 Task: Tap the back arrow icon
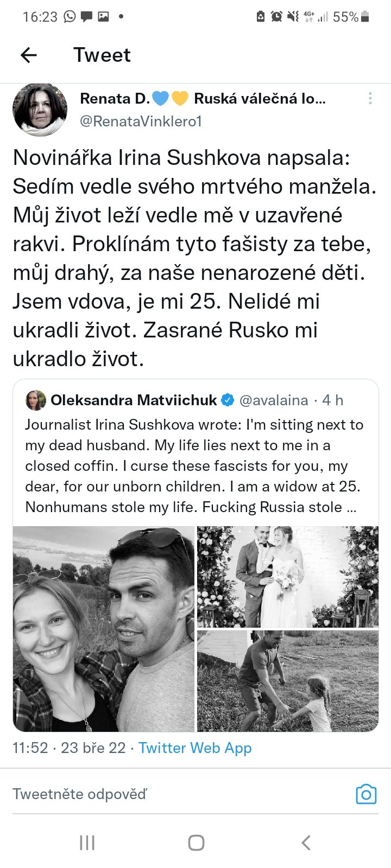(x=29, y=55)
